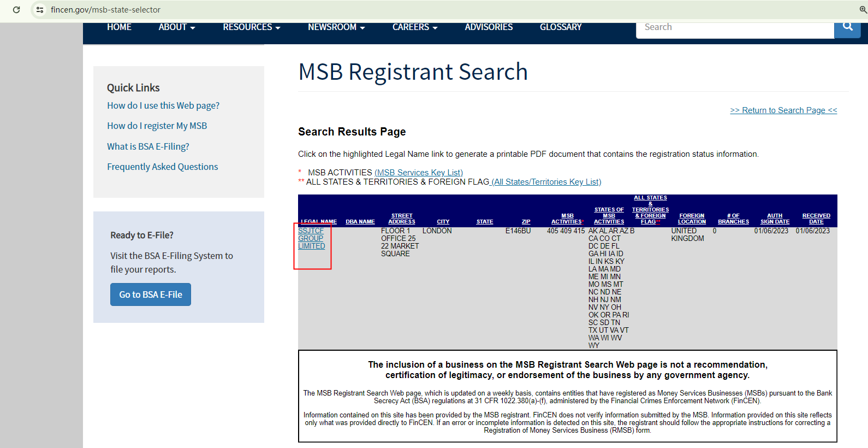Screen dimensions: 868x448
Task: Open the GLOSSARY menu item
Action: [561, 27]
